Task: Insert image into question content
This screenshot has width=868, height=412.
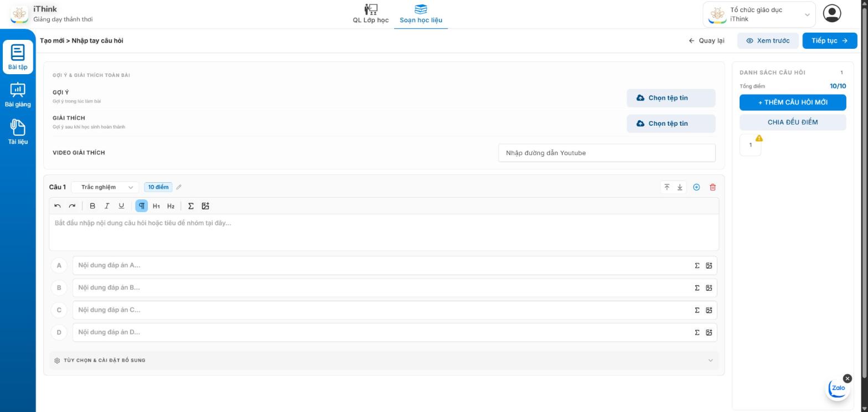Action: tap(205, 206)
